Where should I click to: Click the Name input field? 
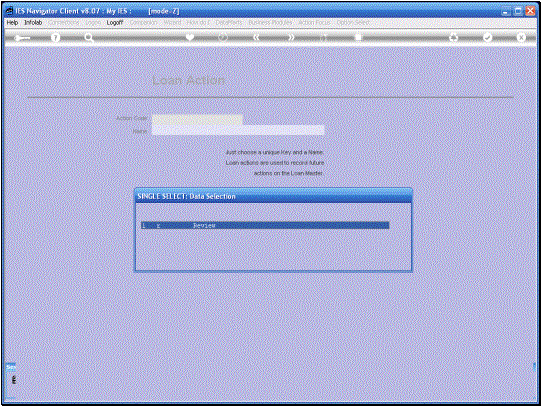[238, 130]
